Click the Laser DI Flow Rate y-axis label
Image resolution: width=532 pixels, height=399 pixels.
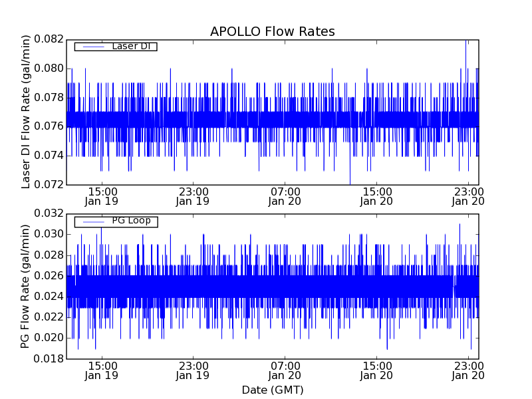click(26, 112)
